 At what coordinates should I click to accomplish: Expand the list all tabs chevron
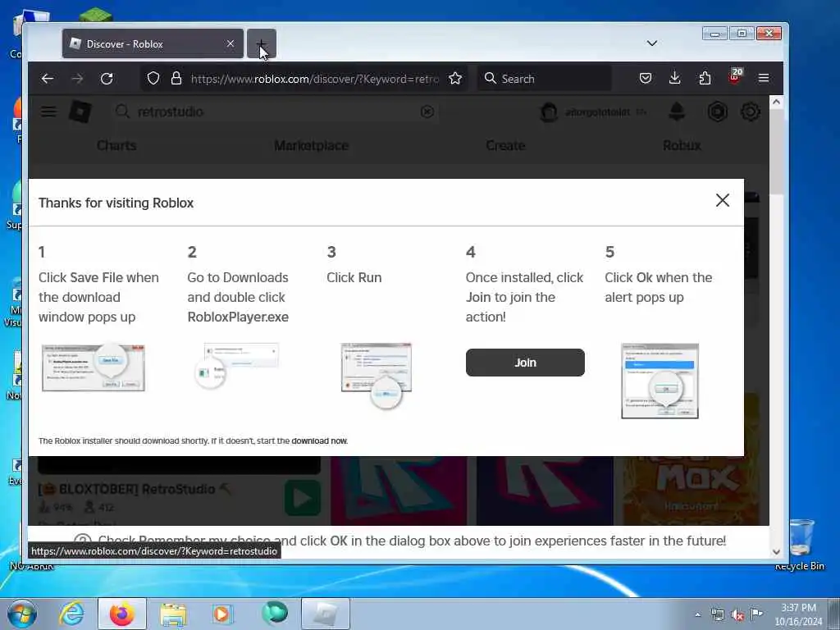click(x=652, y=43)
